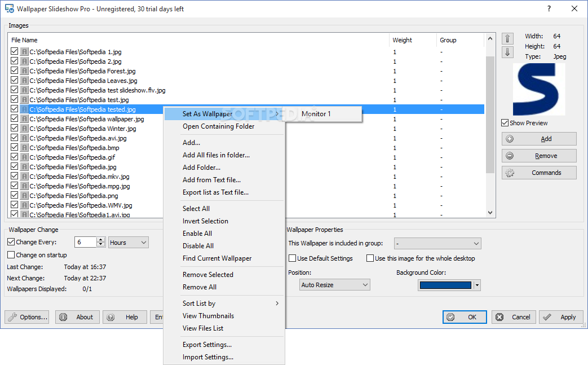Uncheck Softpedia 1.jpg in the list
588x365 pixels.
click(x=14, y=51)
